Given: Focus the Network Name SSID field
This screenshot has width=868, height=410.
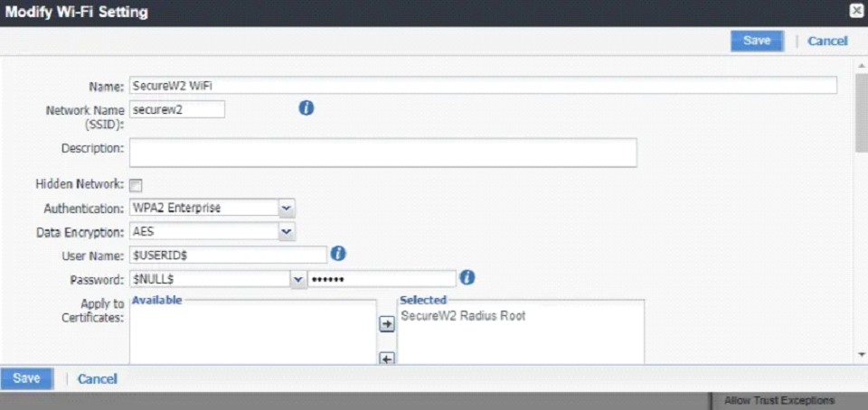Looking at the screenshot, I should [176, 109].
